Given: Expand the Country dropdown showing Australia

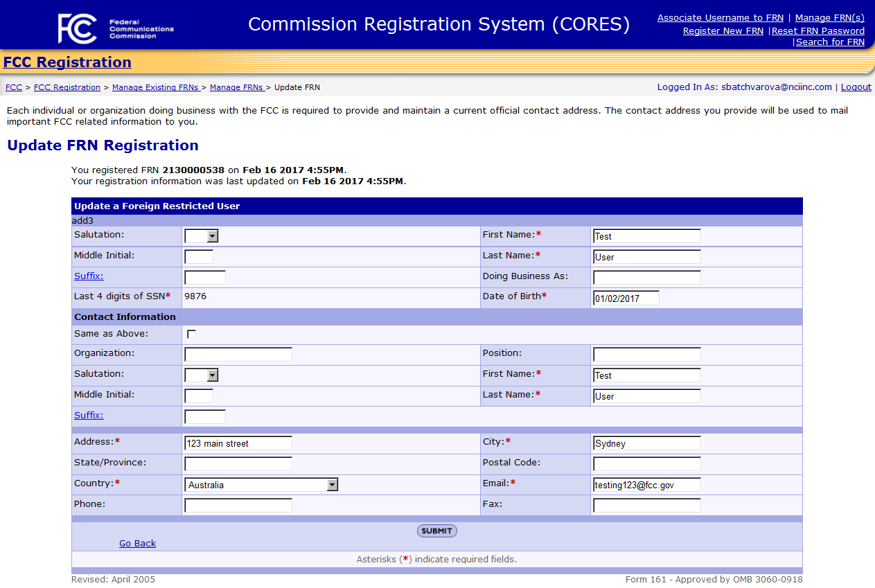Looking at the screenshot, I should click(x=261, y=485).
